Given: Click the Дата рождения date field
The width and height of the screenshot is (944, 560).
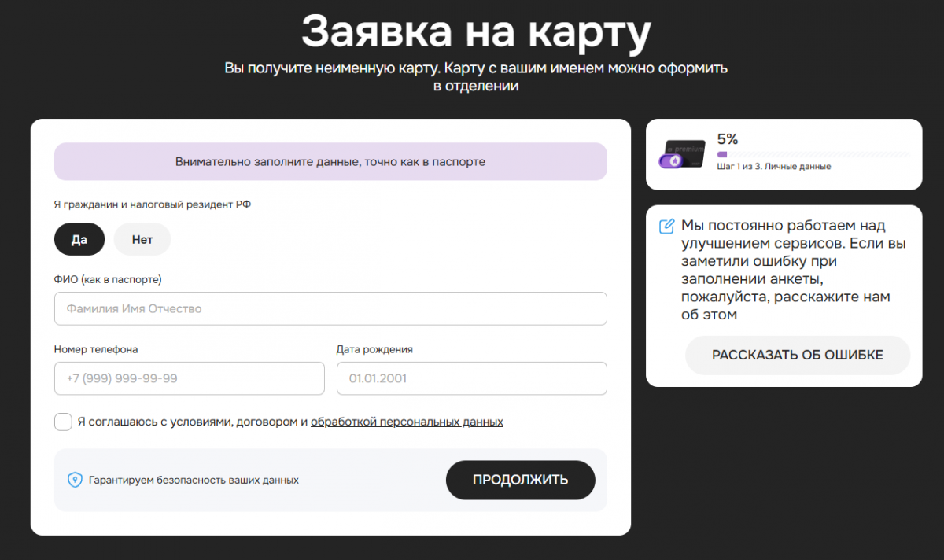Looking at the screenshot, I should (471, 378).
